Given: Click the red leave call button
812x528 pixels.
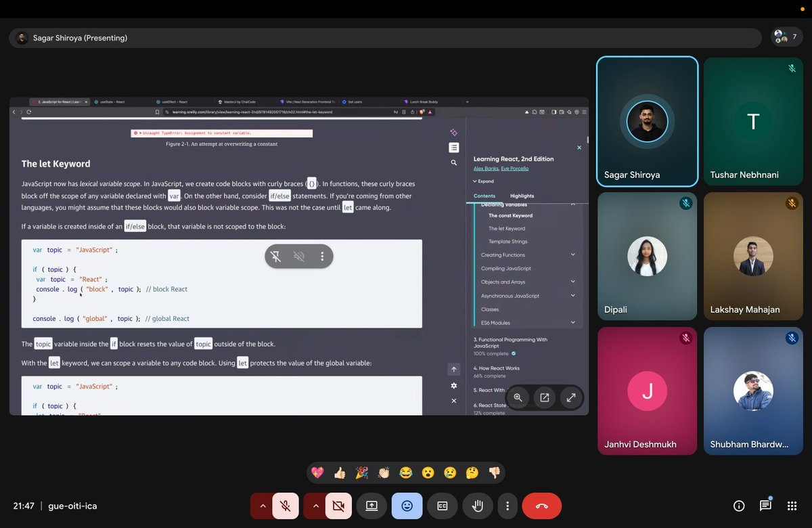Looking at the screenshot, I should (542, 506).
